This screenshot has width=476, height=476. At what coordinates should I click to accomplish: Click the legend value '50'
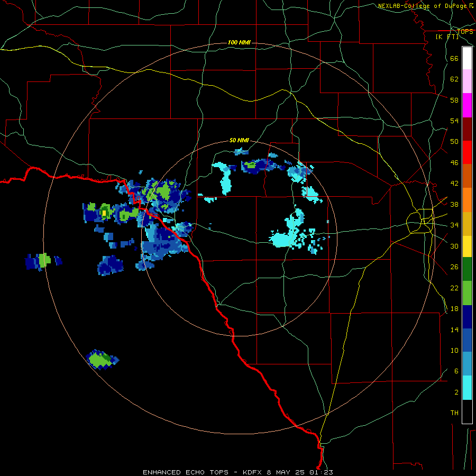(454, 142)
